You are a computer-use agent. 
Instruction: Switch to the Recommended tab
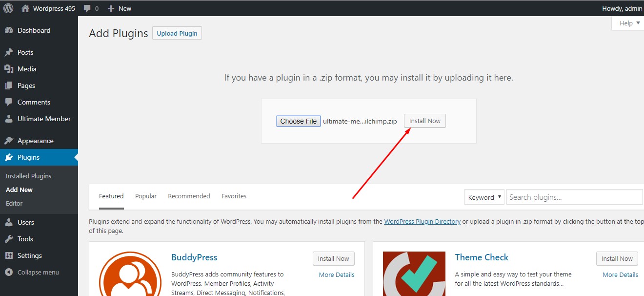189,196
